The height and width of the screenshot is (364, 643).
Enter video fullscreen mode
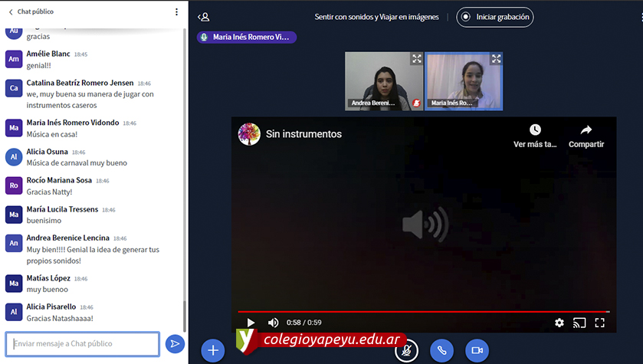(x=600, y=323)
